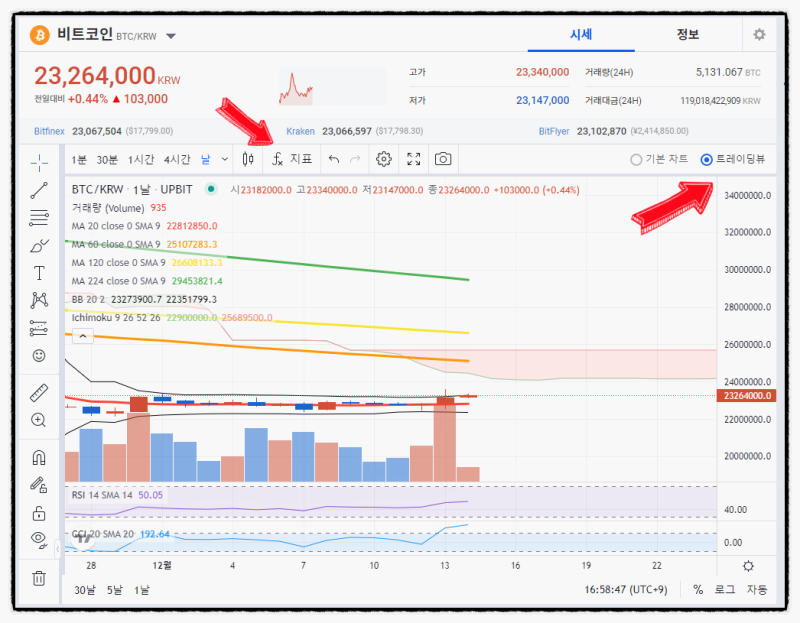Toggle stay in drawing mode pencil-lock
Viewport: 800px width, 623px height.
(39, 485)
